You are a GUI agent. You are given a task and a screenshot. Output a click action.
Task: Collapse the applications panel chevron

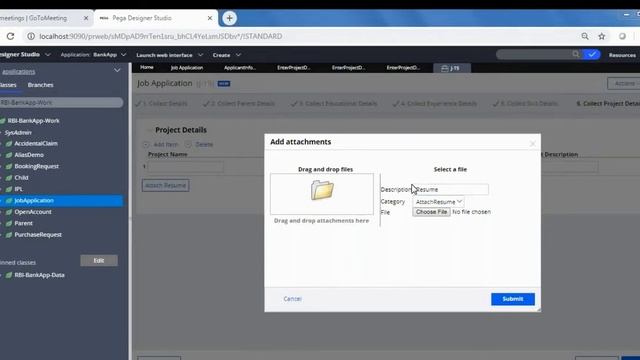click(x=117, y=71)
